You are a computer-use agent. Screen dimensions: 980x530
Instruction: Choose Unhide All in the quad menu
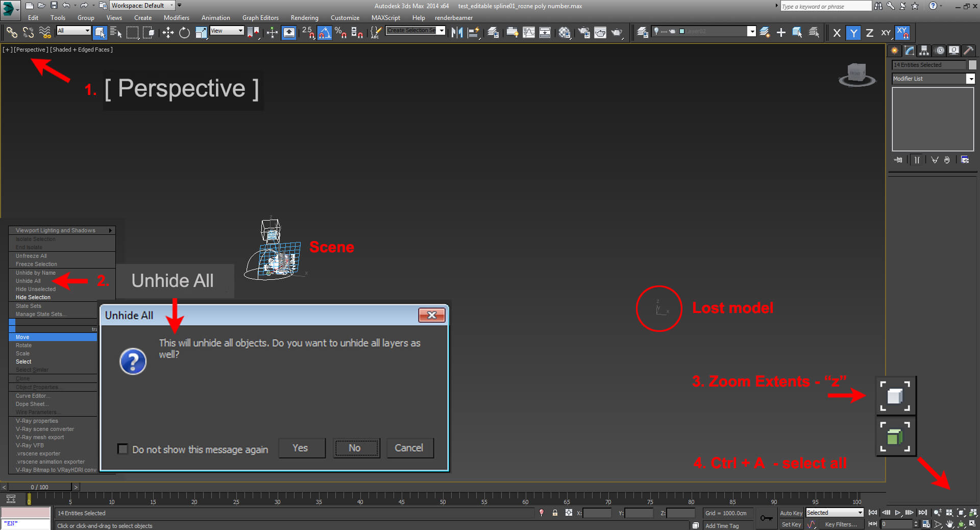(28, 281)
